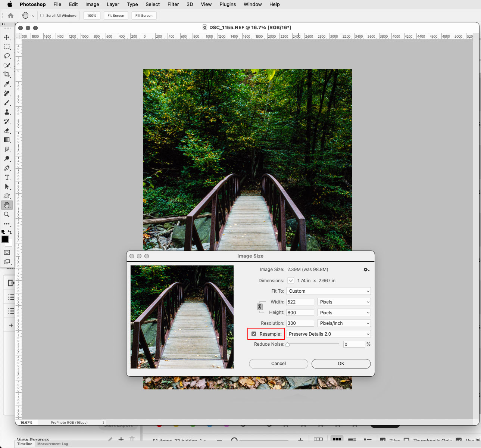Open the Image menu
The height and width of the screenshot is (448, 481).
(92, 4)
